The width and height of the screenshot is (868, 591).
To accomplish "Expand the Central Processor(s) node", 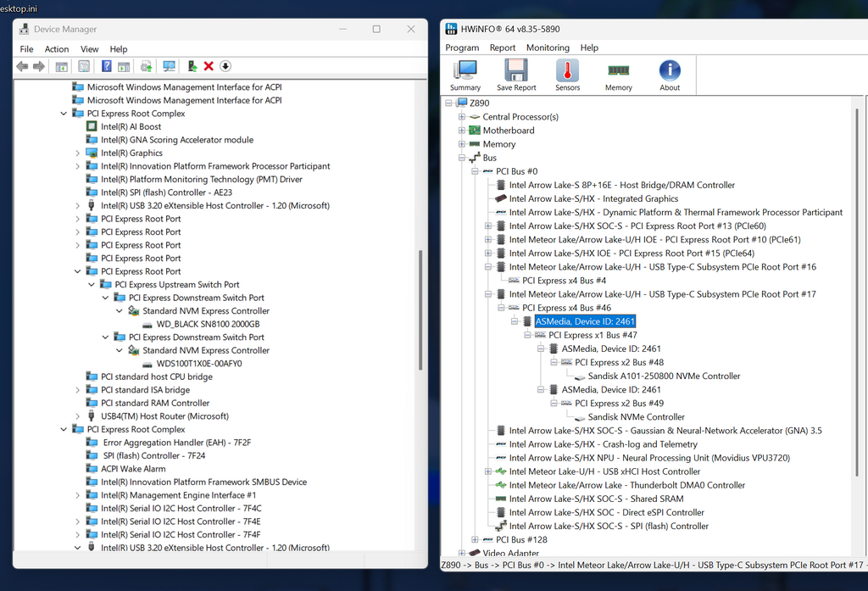I will pyautogui.click(x=462, y=117).
